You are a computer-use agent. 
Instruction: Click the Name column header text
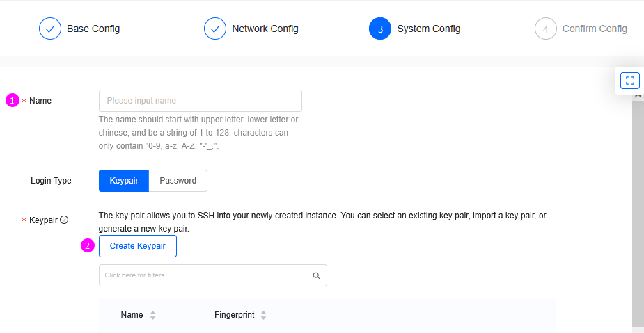(132, 315)
